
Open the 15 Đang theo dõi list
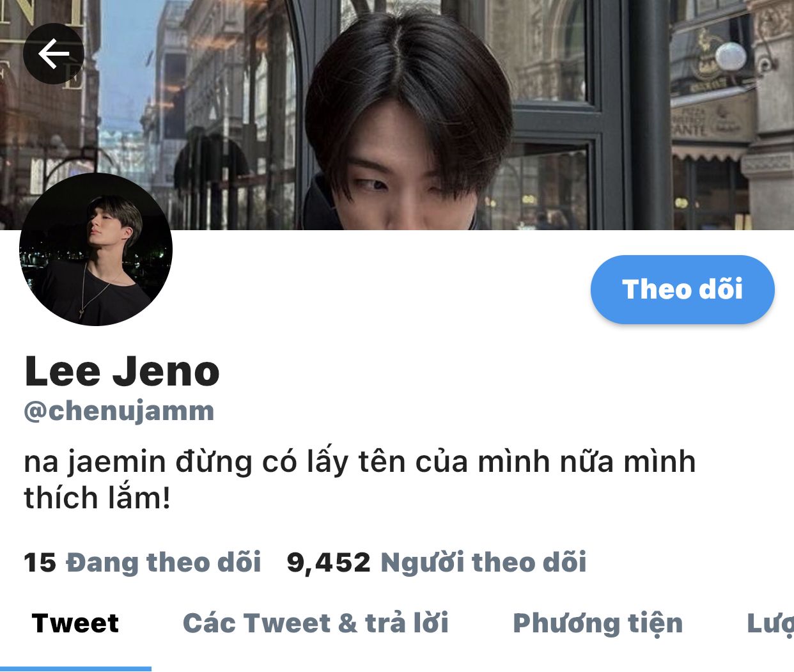[143, 563]
